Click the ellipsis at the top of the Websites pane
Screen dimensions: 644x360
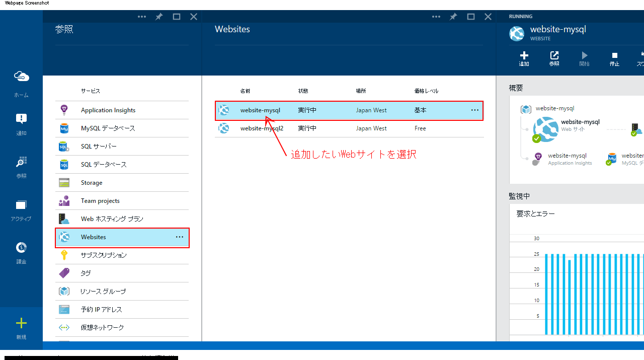click(436, 16)
